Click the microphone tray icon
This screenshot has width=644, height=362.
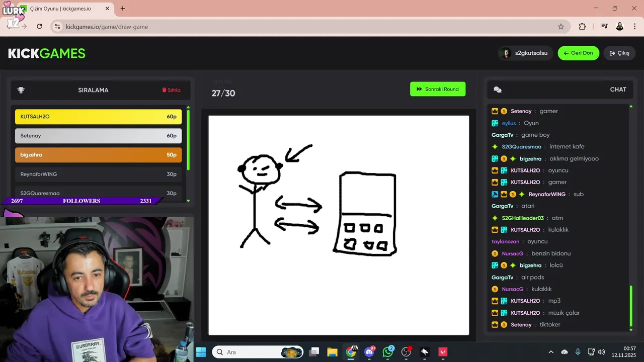pos(578,352)
